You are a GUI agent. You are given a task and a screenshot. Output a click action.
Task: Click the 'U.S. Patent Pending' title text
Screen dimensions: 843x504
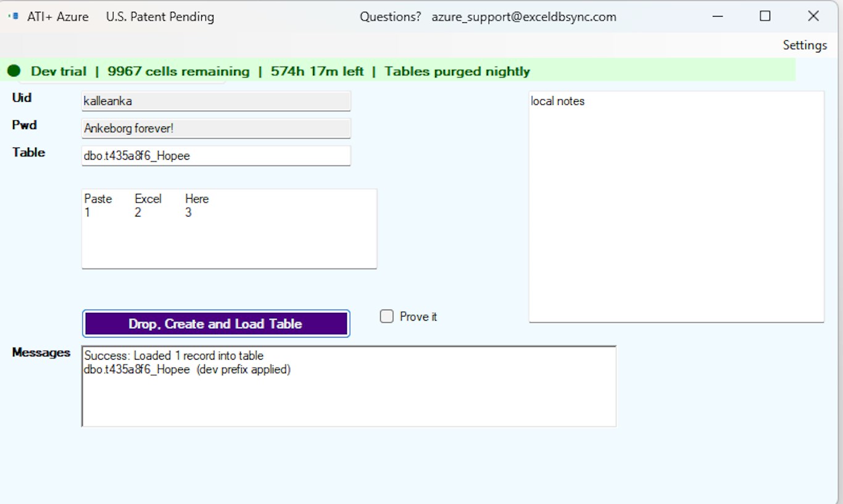coord(160,17)
